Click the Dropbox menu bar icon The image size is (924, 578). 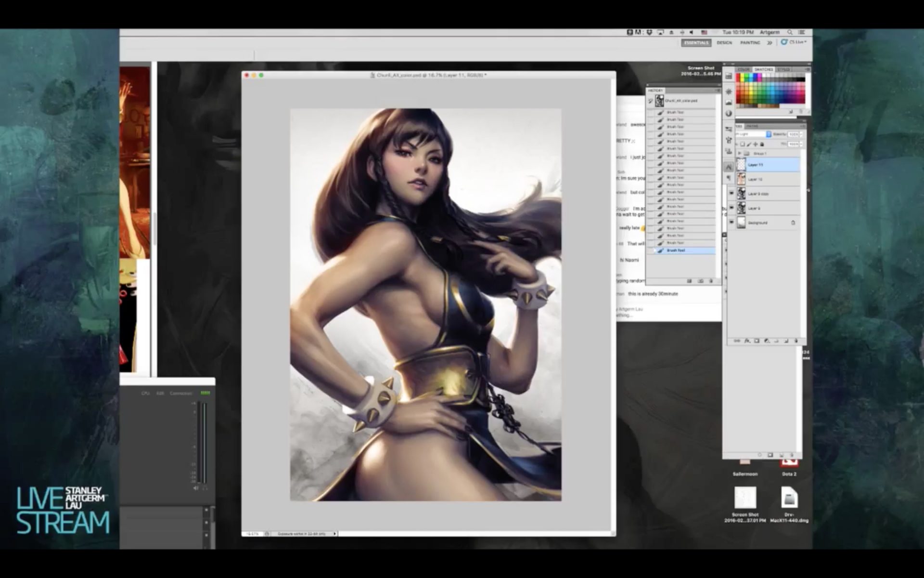pos(650,32)
